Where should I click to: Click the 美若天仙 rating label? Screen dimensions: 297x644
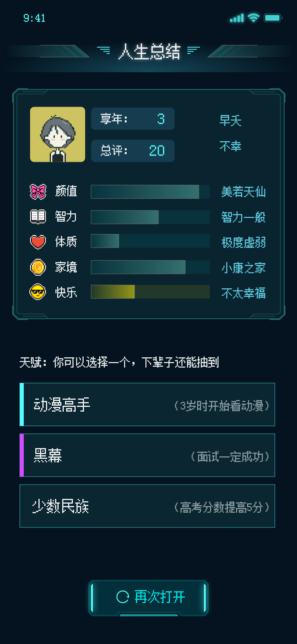click(x=243, y=192)
